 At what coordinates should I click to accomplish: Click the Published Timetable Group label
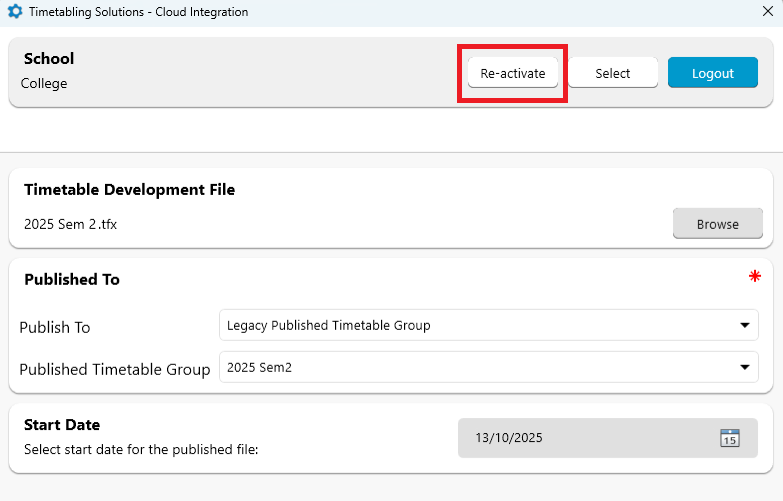pyautogui.click(x=115, y=369)
